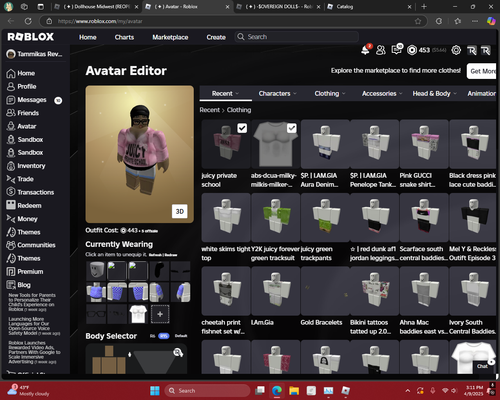The height and width of the screenshot is (400, 500).
Task: Expand the Recent category dropdown
Action: 226,93
